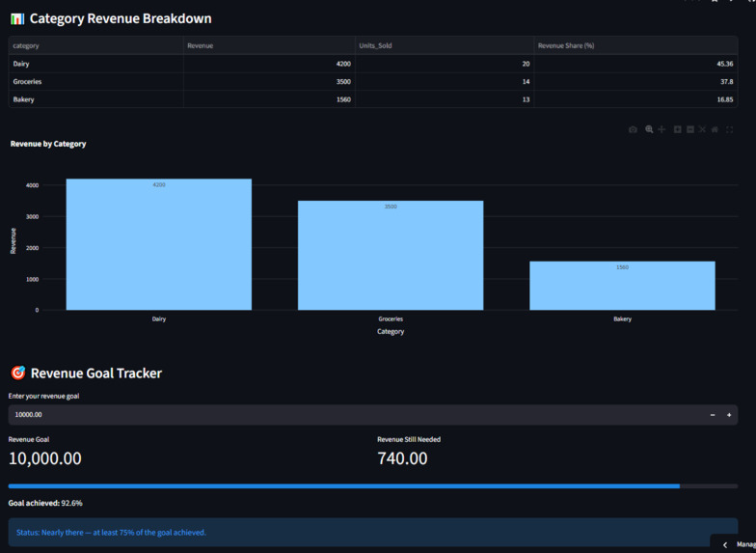Click the zoom in plus-box icon
Image resolution: width=756 pixels, height=553 pixels.
point(677,129)
